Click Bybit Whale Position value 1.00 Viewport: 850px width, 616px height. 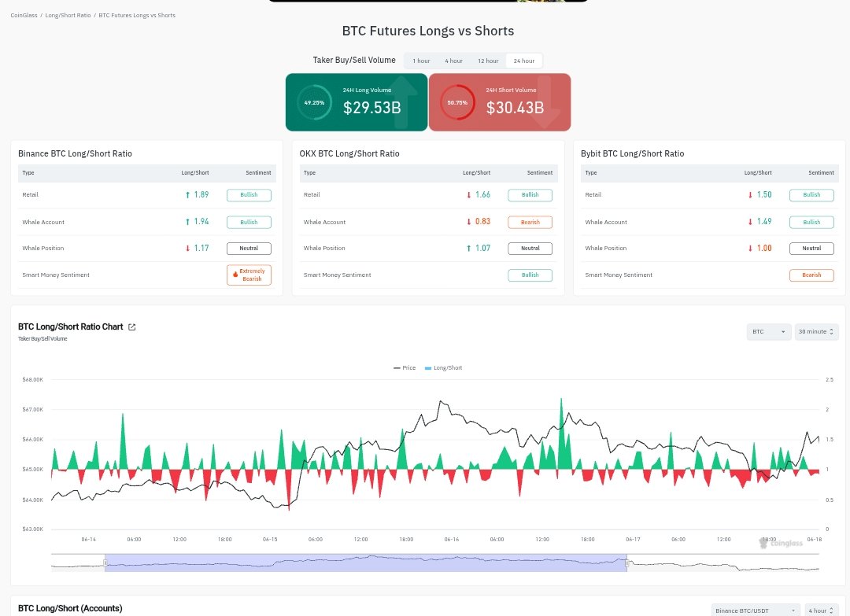(763, 248)
